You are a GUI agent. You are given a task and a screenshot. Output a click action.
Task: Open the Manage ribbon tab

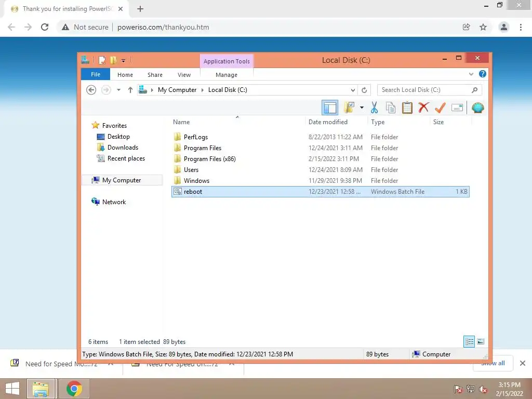pos(227,75)
